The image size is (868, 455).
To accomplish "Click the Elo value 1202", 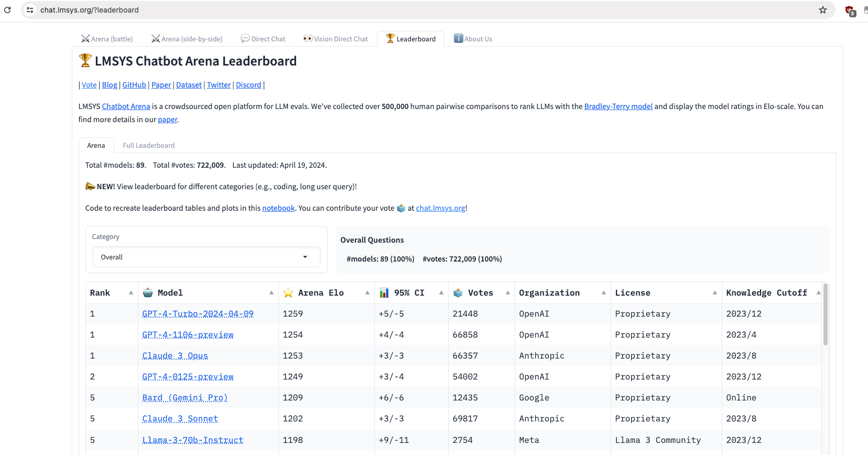I will 292,418.
